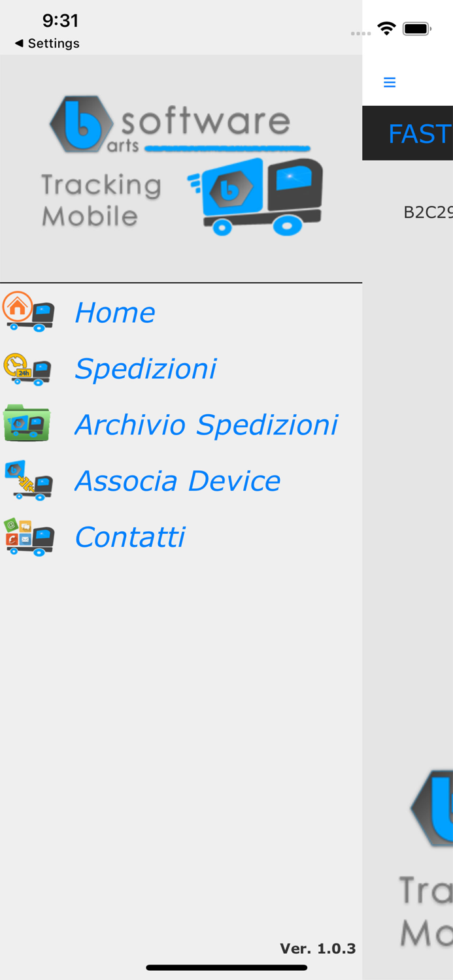Click the Home truck icon
Viewport: 453px width, 980px height.
click(x=29, y=312)
